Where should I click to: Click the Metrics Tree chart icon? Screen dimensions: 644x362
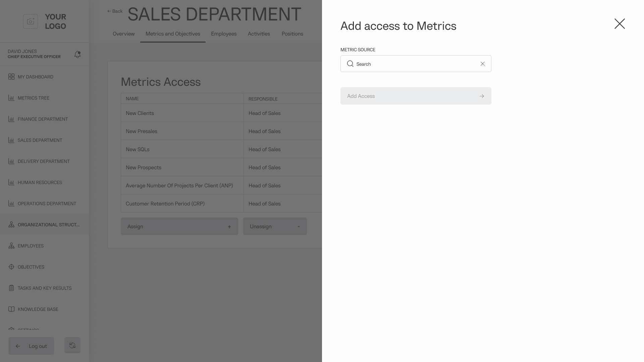[11, 98]
